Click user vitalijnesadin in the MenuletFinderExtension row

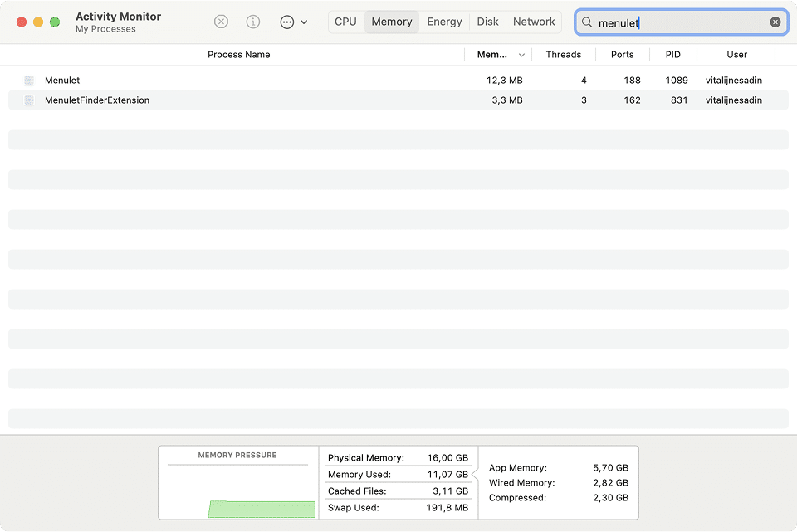pyautogui.click(x=733, y=100)
